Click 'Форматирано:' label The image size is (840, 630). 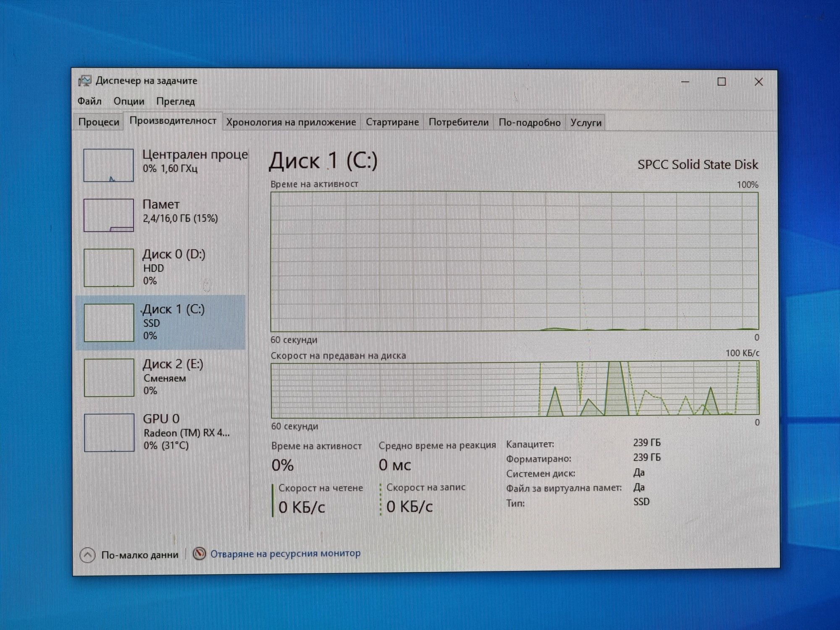pyautogui.click(x=538, y=459)
